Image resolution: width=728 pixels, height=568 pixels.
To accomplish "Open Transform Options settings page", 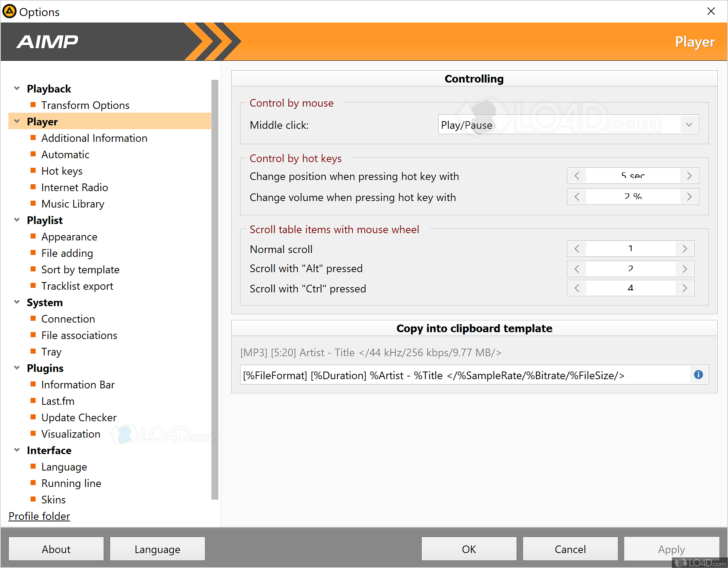I will 85,105.
